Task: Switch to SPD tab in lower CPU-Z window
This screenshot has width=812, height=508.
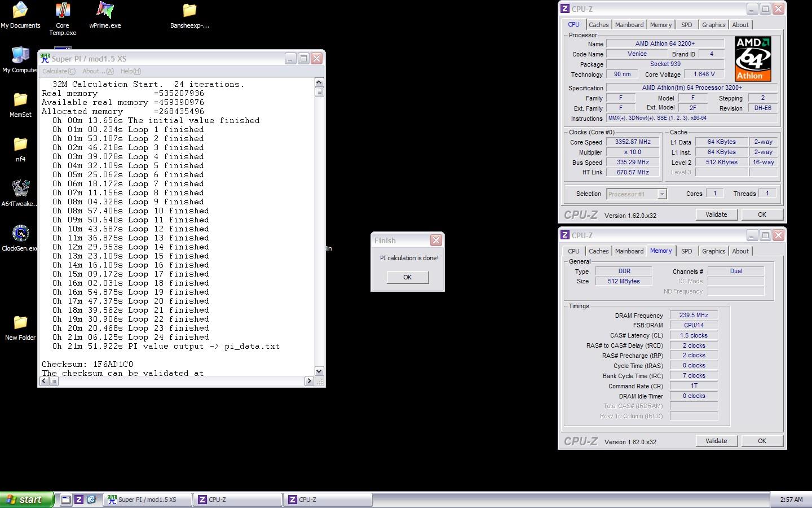Action: (x=687, y=251)
